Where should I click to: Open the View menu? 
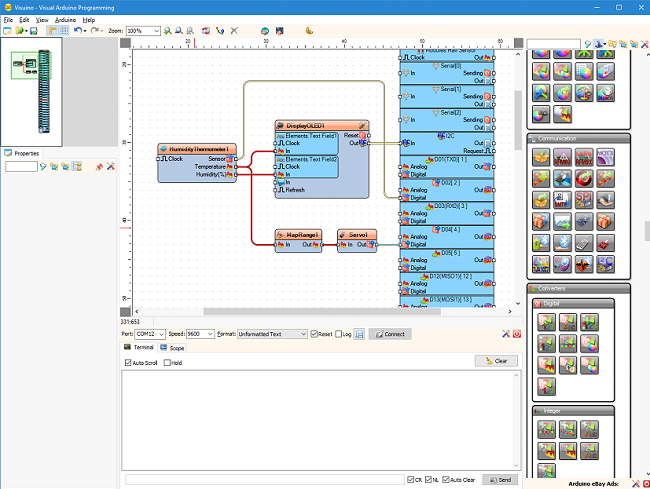coord(42,20)
